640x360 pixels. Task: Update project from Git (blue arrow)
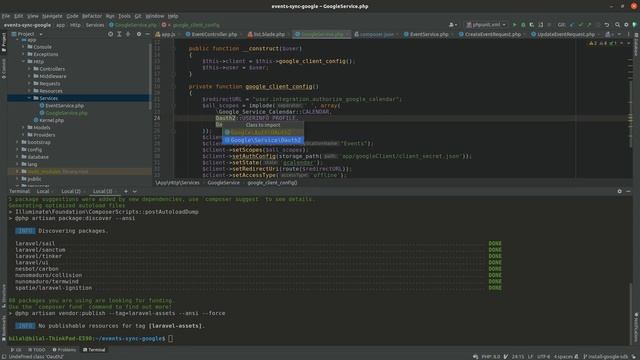[572, 25]
